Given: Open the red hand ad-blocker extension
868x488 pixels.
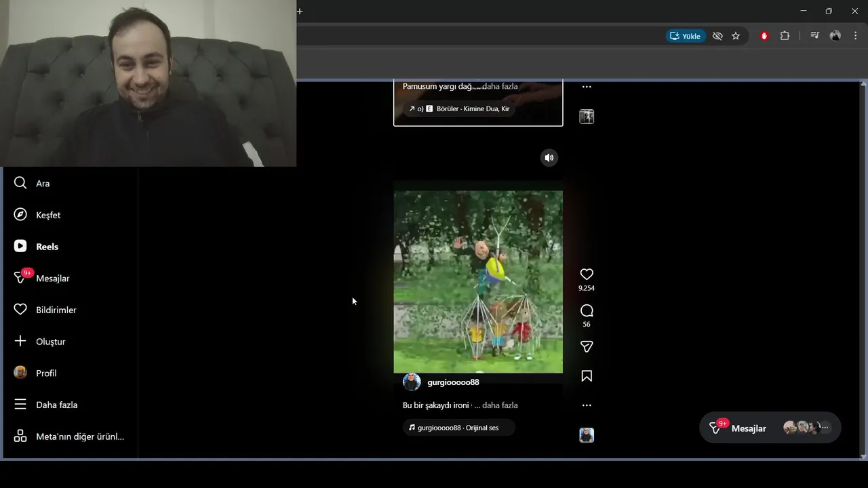Looking at the screenshot, I should [x=764, y=36].
